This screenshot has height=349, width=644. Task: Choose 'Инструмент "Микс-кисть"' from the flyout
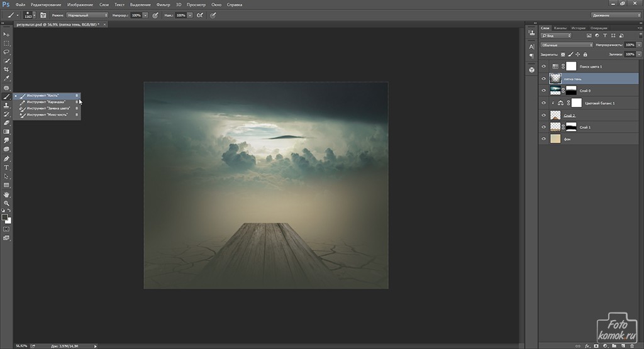point(48,115)
